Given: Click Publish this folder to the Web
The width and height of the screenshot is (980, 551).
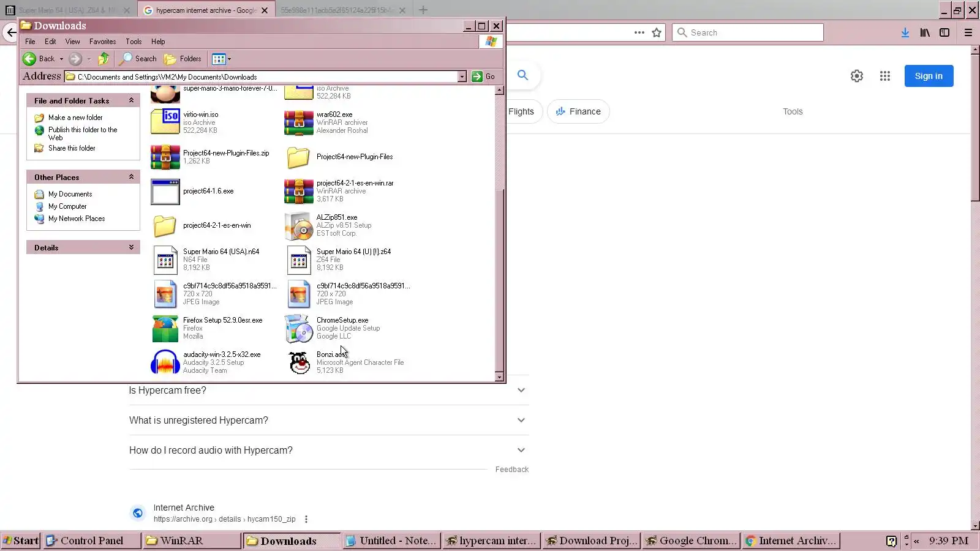Looking at the screenshot, I should 83,133.
